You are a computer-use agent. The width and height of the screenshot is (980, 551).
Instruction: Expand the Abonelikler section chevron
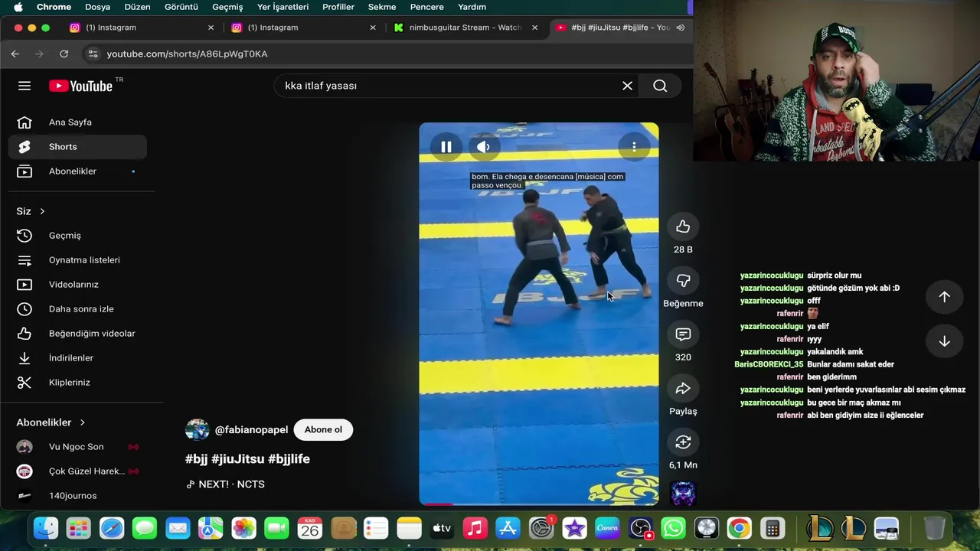pos(83,422)
